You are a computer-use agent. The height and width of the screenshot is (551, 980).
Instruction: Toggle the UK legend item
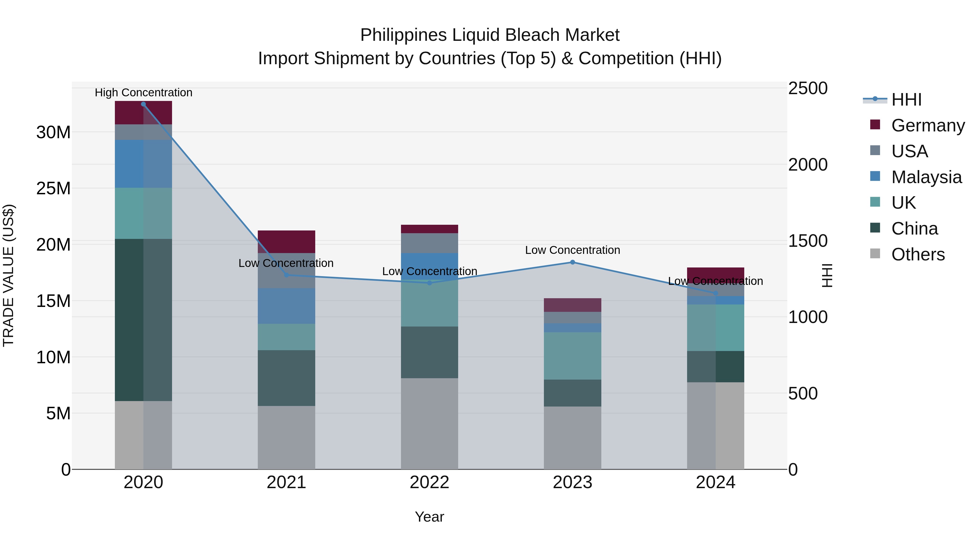[x=893, y=203]
